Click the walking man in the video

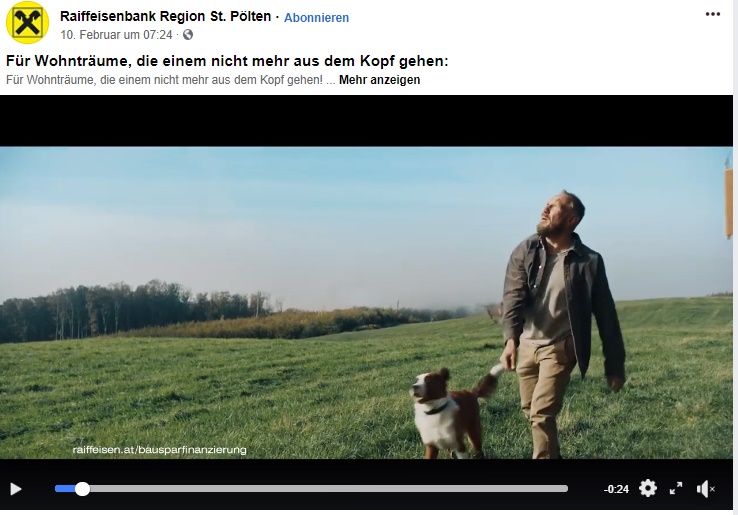tap(562, 325)
